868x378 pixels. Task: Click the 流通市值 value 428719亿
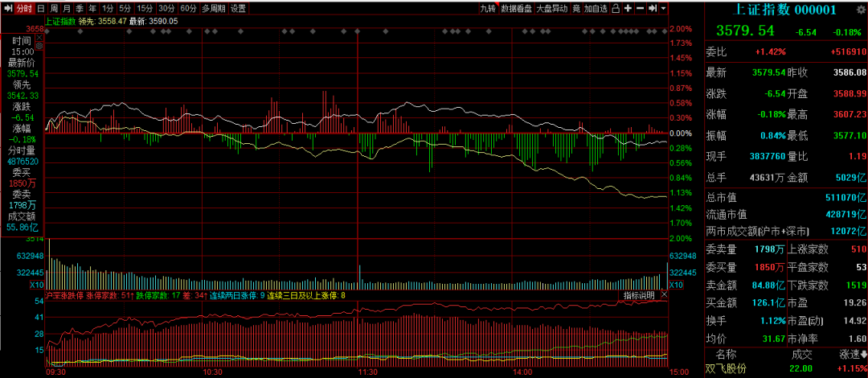pos(844,214)
